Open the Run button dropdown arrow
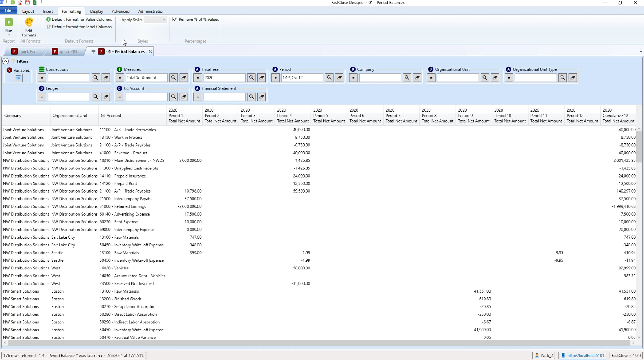This screenshot has height=362, width=644. (x=9, y=35)
